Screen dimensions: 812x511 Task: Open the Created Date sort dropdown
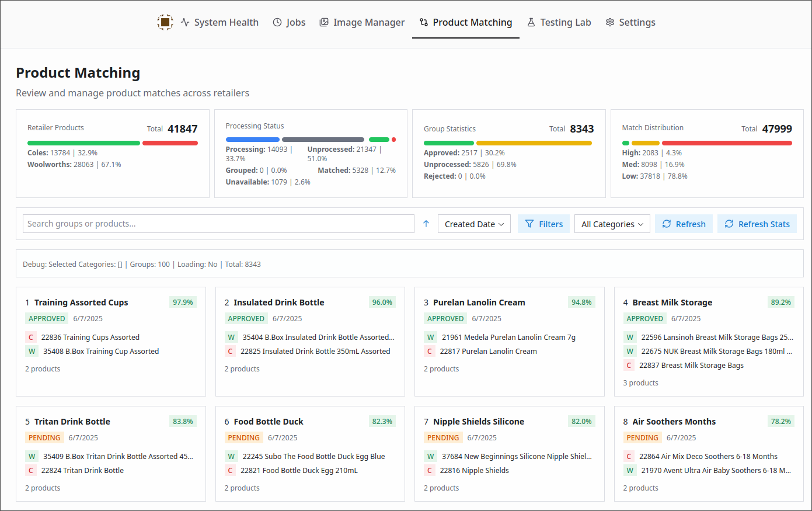pyautogui.click(x=474, y=224)
